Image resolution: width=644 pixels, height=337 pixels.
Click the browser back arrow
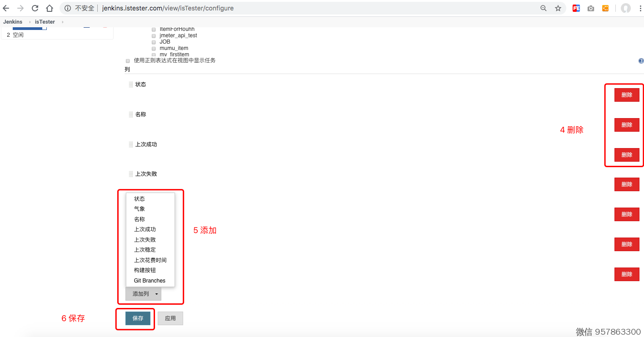point(6,8)
